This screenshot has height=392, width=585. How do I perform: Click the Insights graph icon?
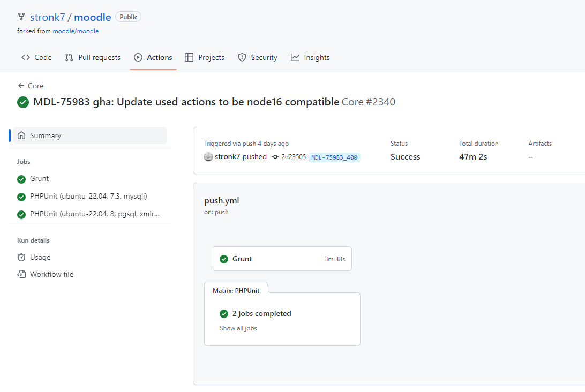[295, 57]
